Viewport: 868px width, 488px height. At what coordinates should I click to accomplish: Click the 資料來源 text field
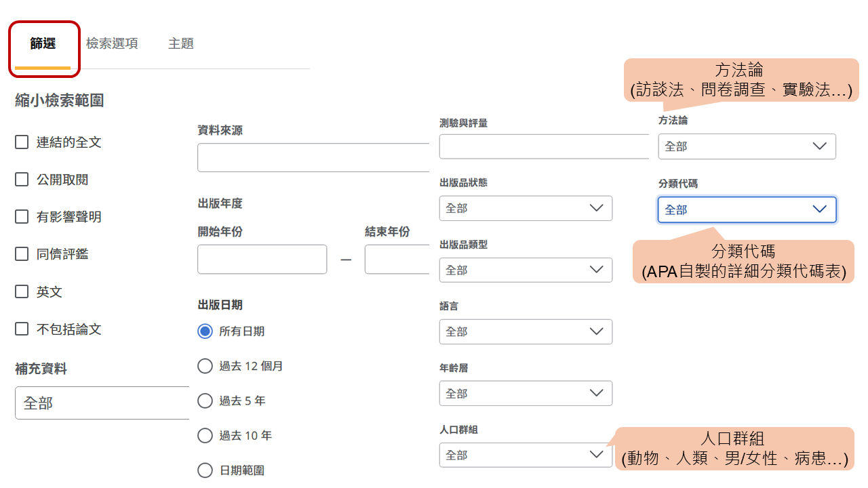pyautogui.click(x=313, y=158)
